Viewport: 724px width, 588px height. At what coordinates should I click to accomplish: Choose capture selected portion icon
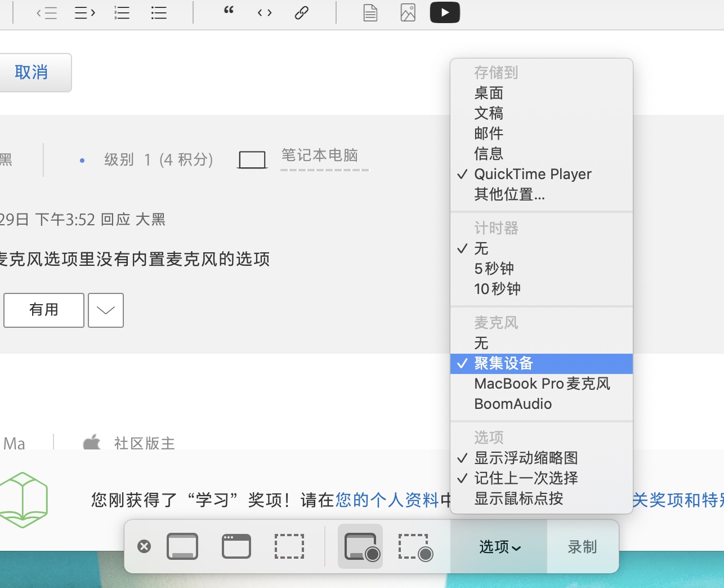(289, 546)
